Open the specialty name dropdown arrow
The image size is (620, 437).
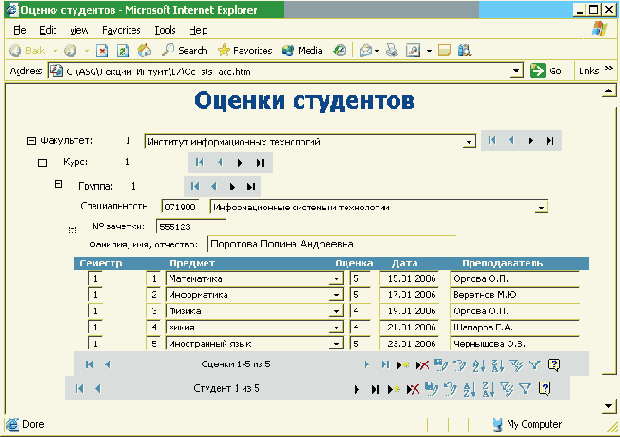[x=542, y=207]
